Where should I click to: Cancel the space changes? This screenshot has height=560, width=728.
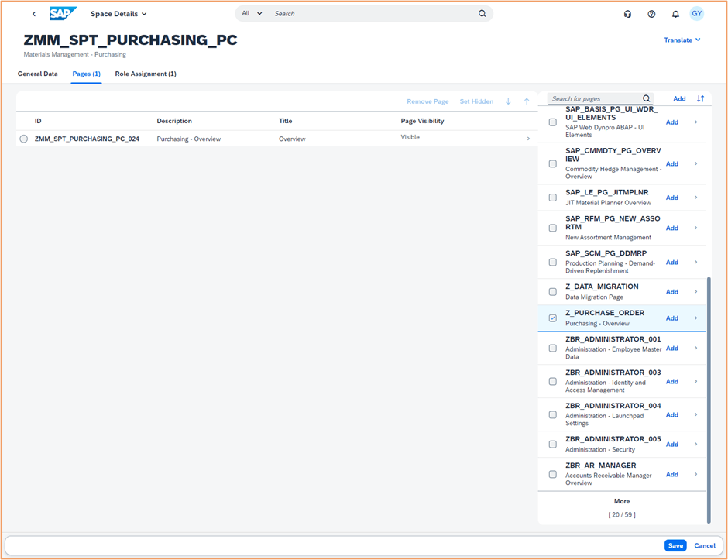(705, 545)
